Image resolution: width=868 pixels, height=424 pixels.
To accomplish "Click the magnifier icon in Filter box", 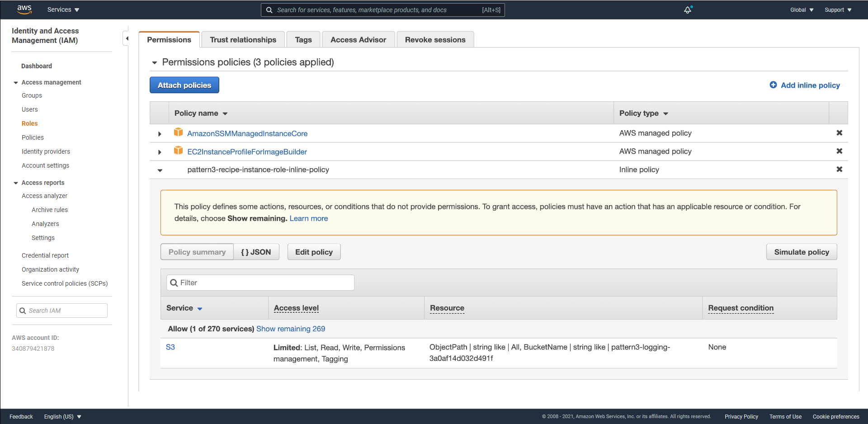I will click(x=174, y=283).
